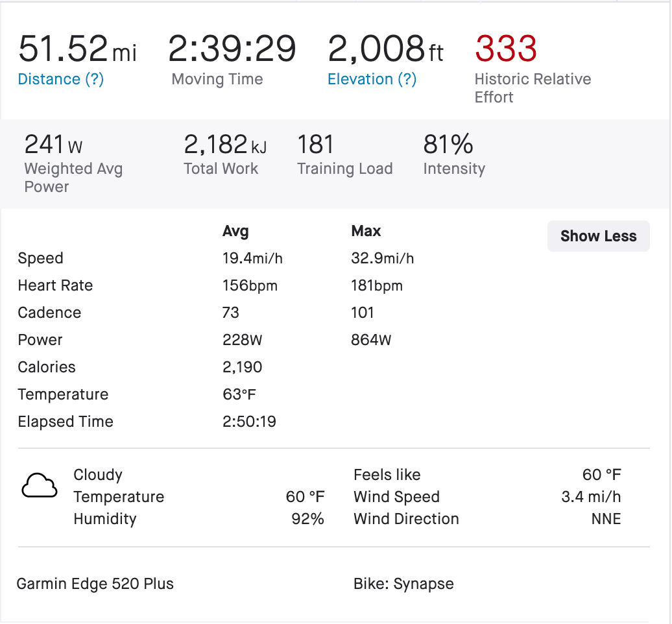Click the 2:39:29 moving time value

pos(232,49)
